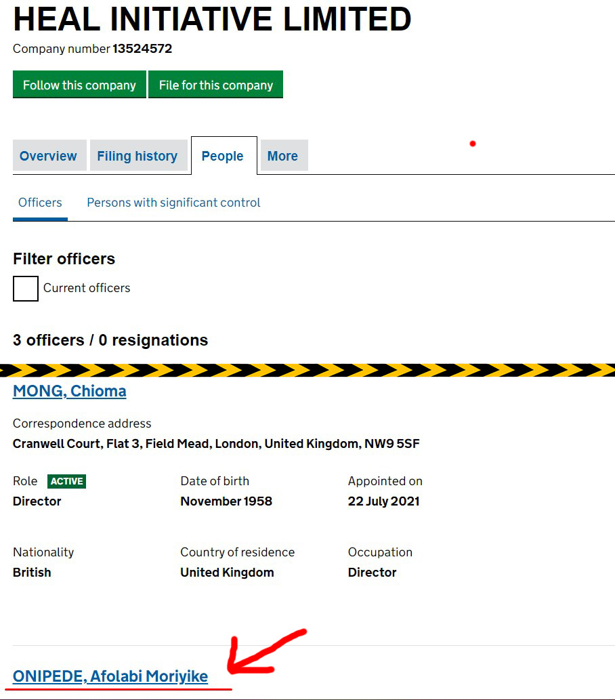The image size is (615, 700).
Task: Open the Filing history tab
Action: [x=137, y=156]
